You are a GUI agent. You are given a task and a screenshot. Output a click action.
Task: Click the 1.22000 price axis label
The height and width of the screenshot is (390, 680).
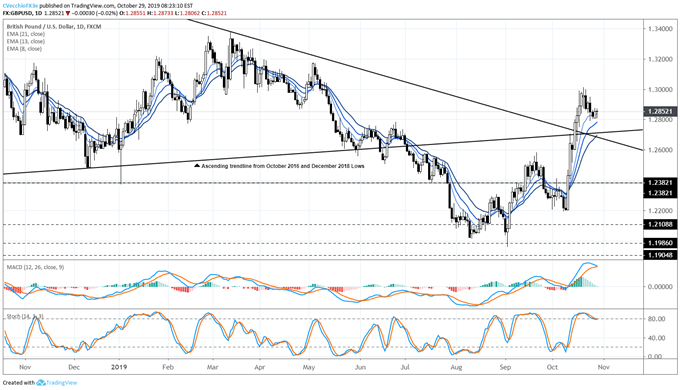(659, 211)
